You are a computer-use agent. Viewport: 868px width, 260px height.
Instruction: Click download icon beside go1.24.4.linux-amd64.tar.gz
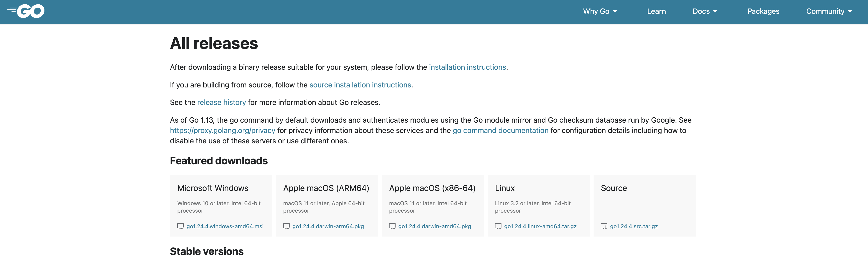tap(498, 226)
